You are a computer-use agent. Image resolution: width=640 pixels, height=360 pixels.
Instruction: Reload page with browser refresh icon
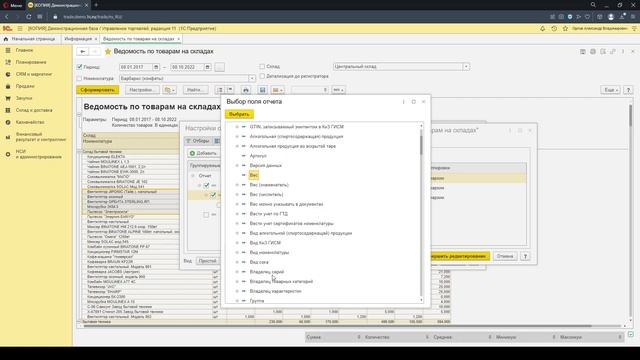tap(29, 17)
